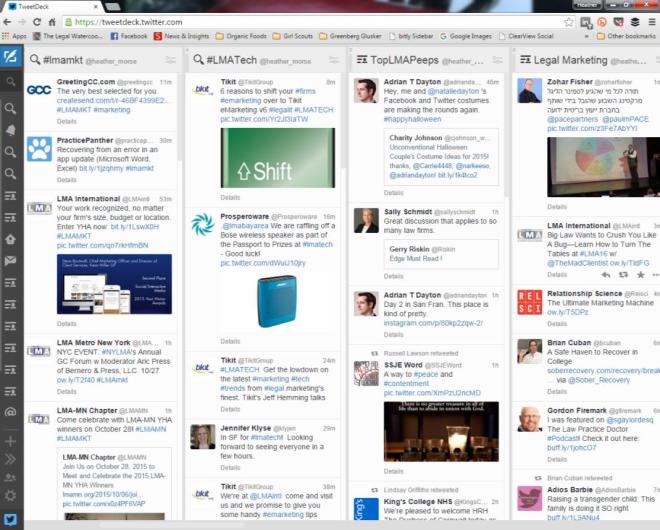Open the bitly Sidebar bookmark

(411, 36)
